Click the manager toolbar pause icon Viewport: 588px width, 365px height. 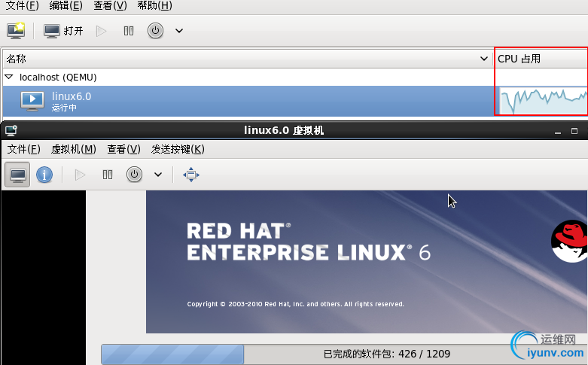pos(129,31)
